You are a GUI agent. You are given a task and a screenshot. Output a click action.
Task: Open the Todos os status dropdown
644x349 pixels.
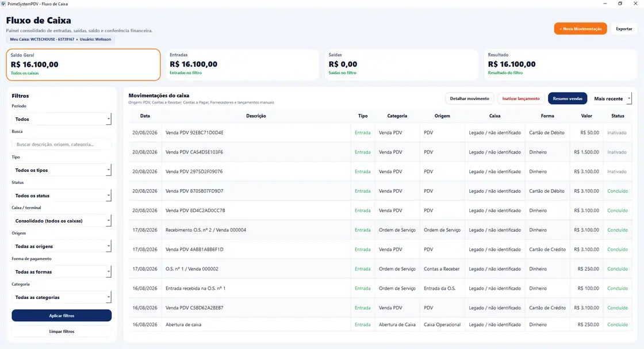[62, 195]
